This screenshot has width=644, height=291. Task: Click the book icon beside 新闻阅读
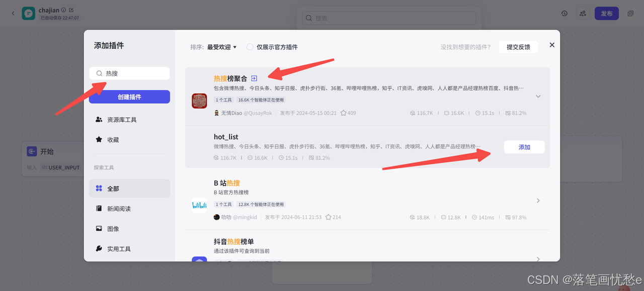coord(99,209)
